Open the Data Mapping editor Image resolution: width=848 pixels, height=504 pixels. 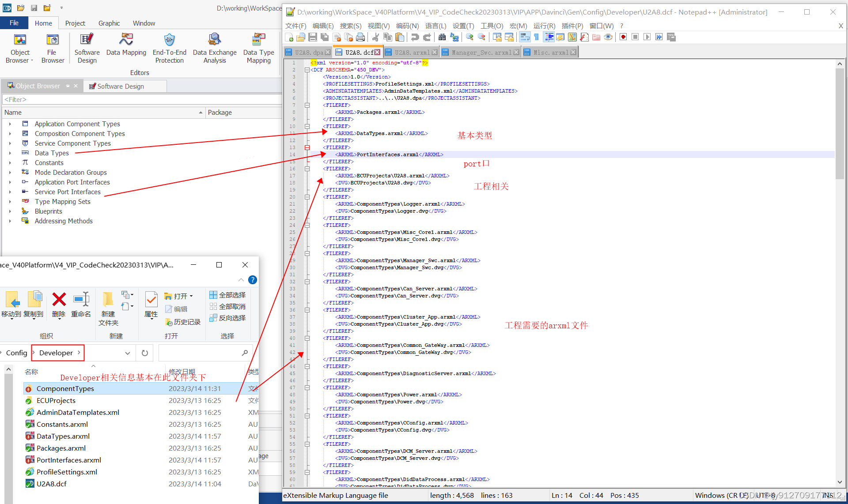point(126,48)
